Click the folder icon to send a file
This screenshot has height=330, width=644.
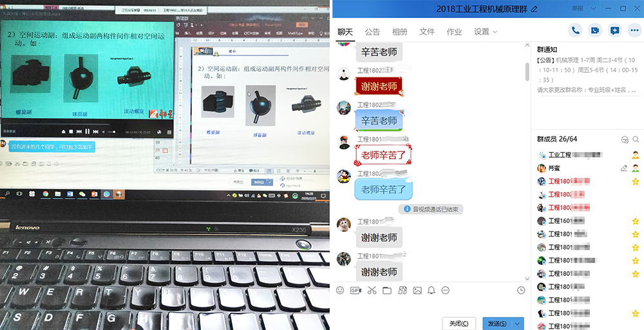(x=387, y=291)
